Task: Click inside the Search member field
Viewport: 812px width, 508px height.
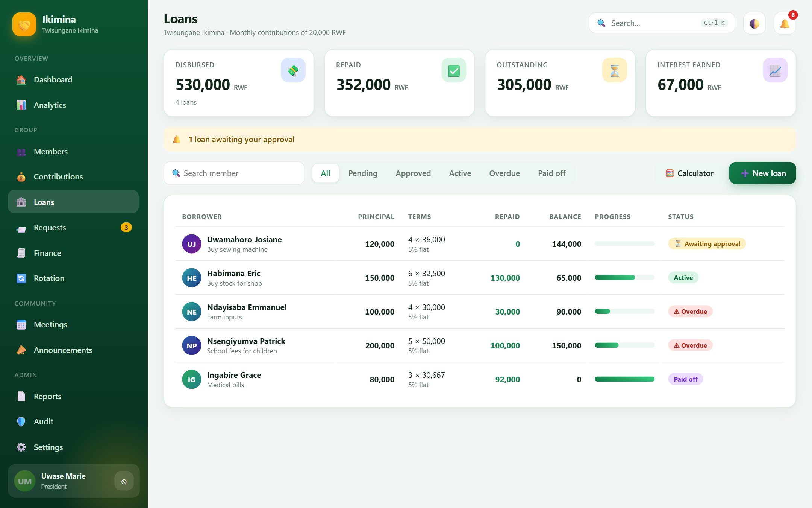Action: tap(234, 173)
